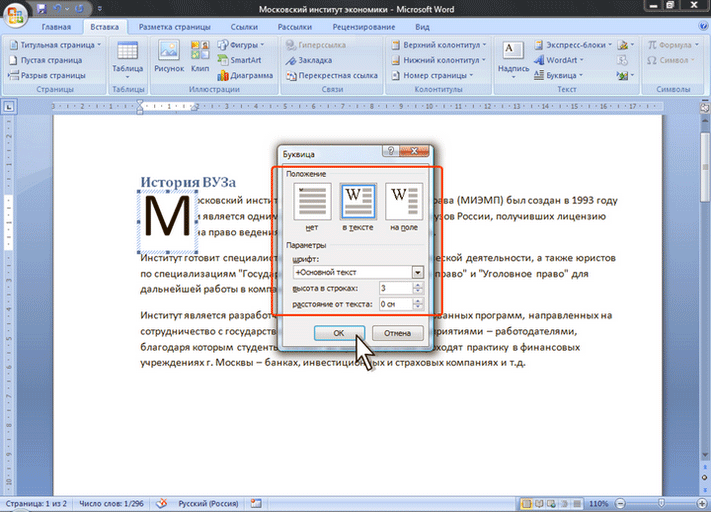The height and width of the screenshot is (512, 711).
Task: Go to the Рецензирование tab
Action: 364,27
